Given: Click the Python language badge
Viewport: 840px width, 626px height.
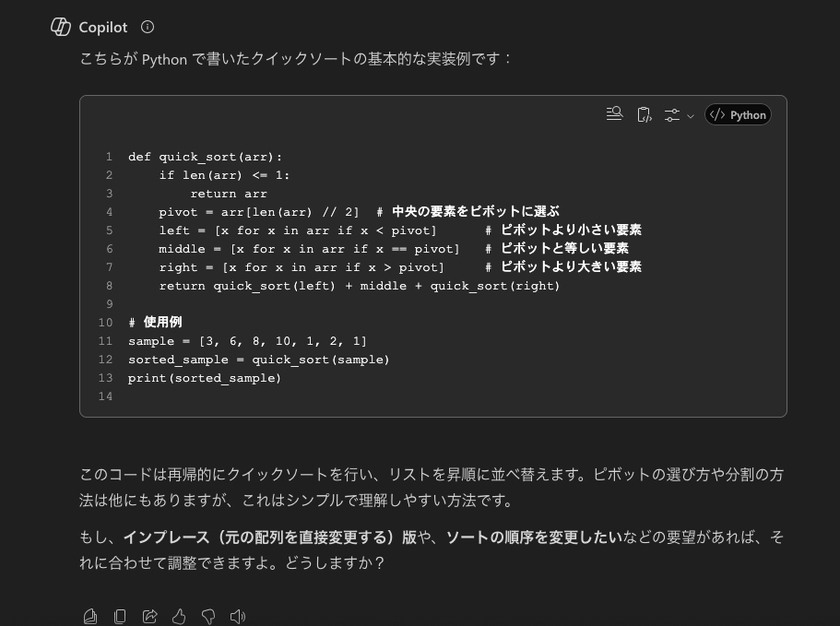Looking at the screenshot, I should coord(738,114).
